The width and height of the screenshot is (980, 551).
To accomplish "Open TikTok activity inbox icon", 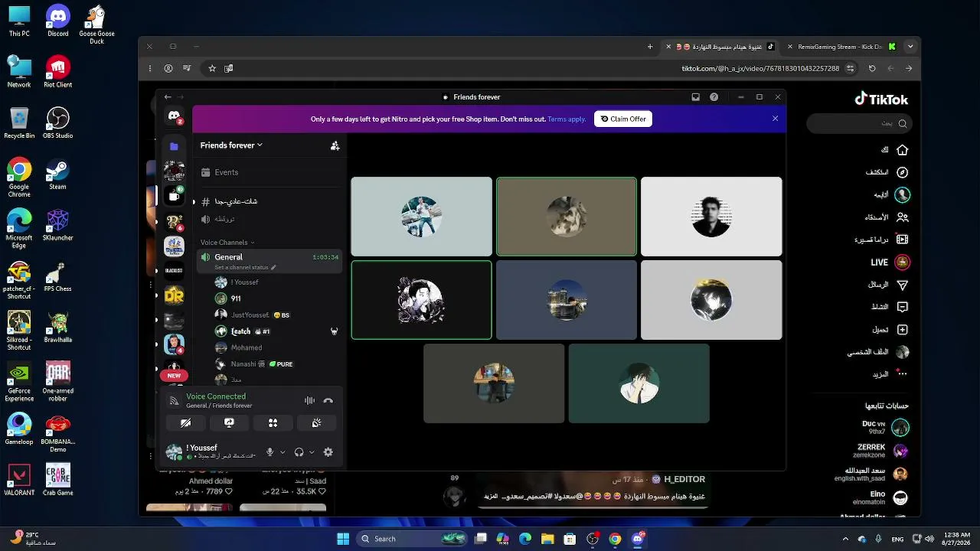I will point(903,307).
